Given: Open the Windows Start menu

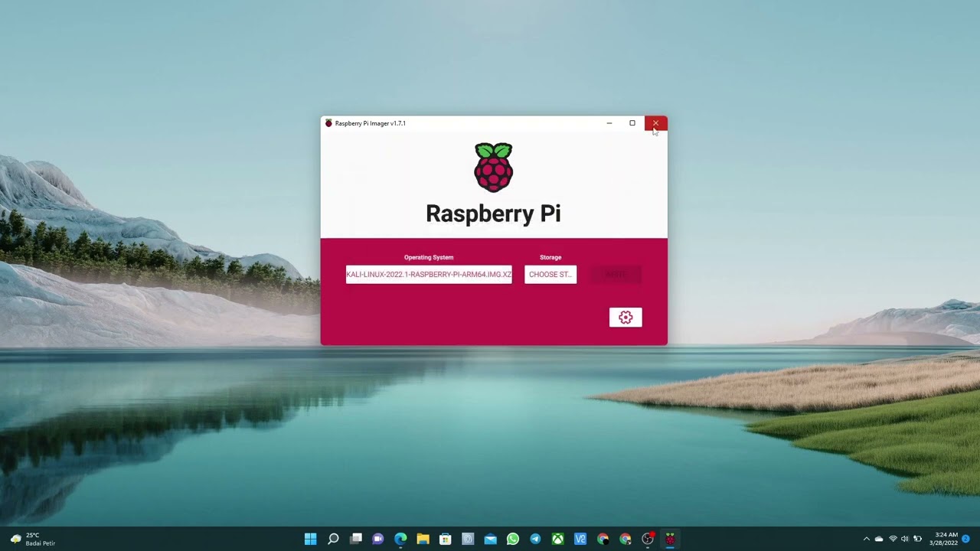Looking at the screenshot, I should click(x=311, y=539).
